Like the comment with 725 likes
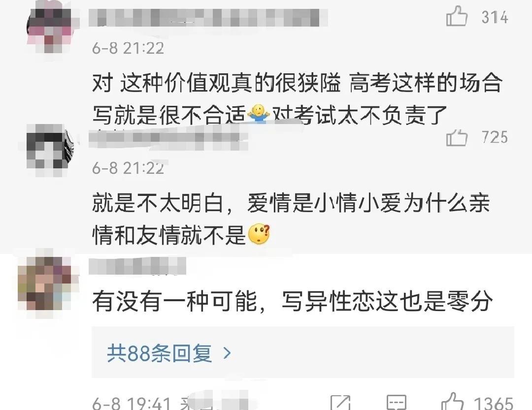 point(457,137)
